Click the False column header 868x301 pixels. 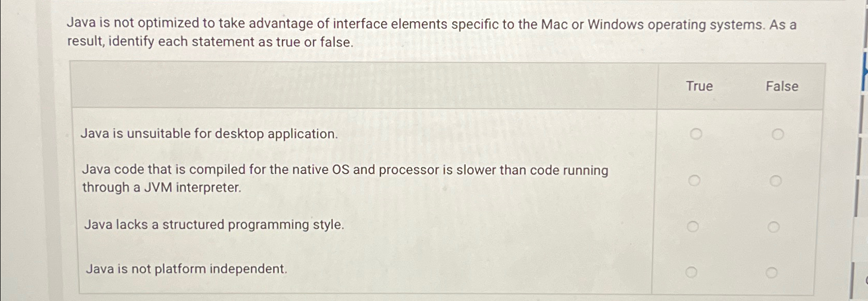pyautogui.click(x=782, y=86)
